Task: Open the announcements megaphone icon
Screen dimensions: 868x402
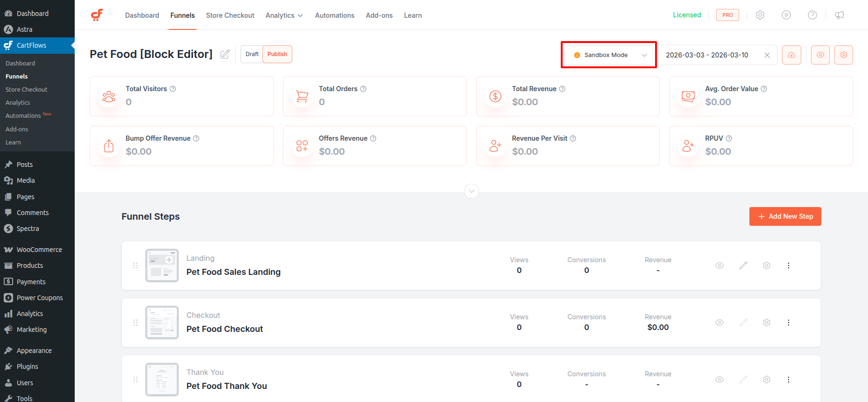Action: click(x=840, y=15)
